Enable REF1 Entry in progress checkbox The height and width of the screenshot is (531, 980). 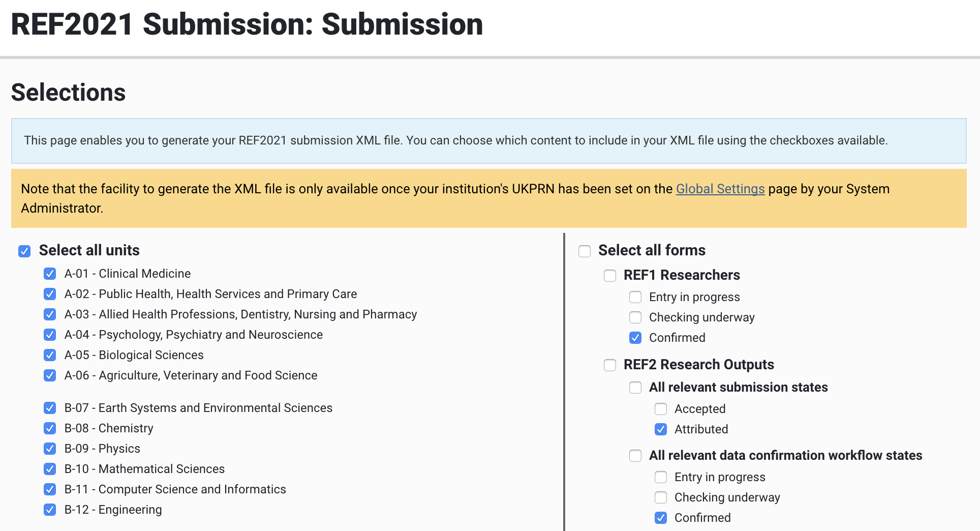pos(635,297)
